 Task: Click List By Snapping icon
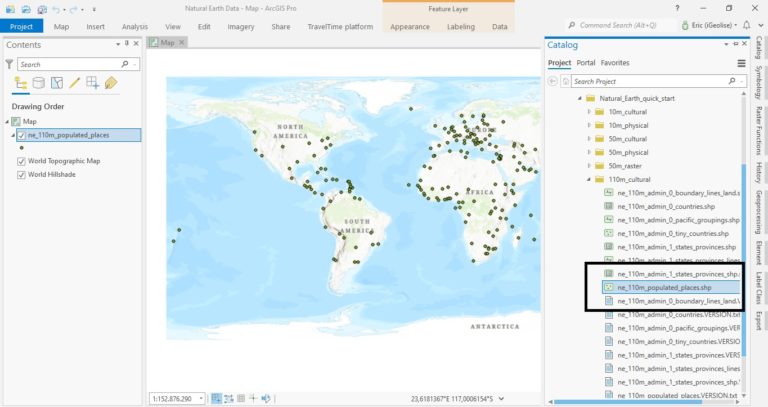[x=93, y=83]
